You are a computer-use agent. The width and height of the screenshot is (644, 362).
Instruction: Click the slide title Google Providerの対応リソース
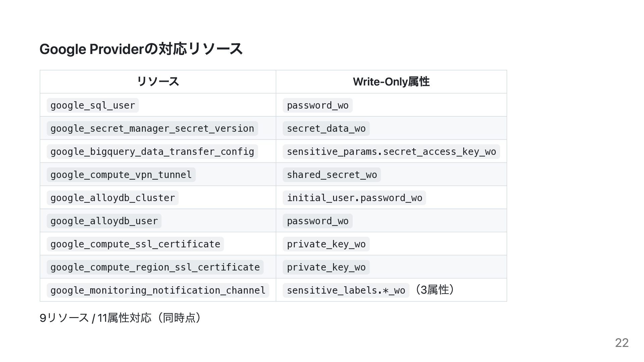pos(141,49)
